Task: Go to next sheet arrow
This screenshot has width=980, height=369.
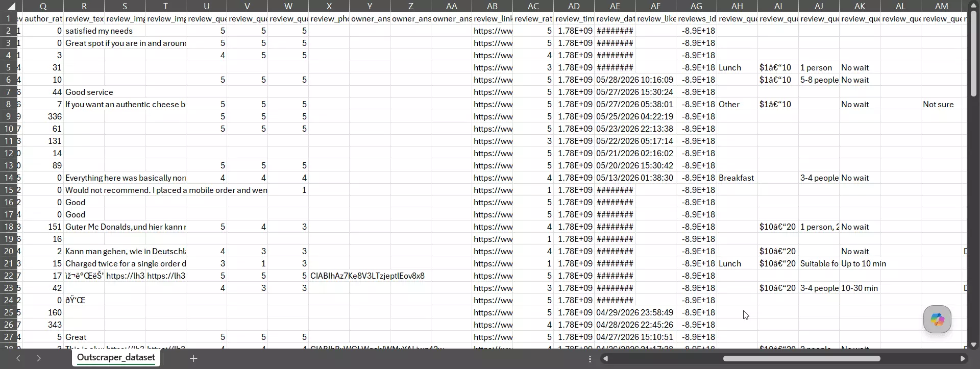Action: [39, 358]
